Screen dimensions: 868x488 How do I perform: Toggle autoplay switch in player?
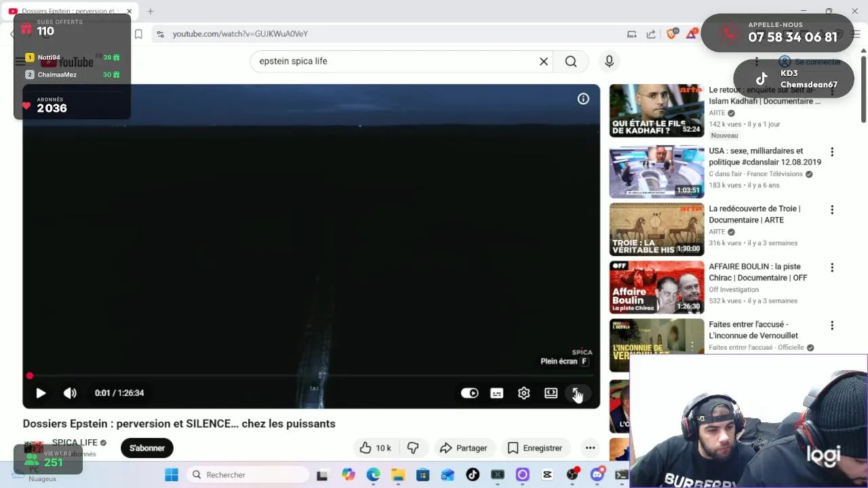click(469, 393)
